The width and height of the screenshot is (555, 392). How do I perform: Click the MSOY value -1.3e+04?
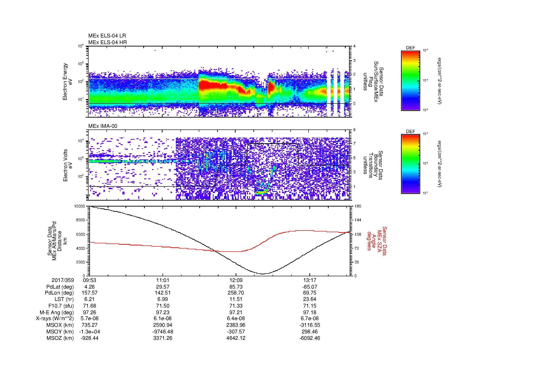pyautogui.click(x=89, y=332)
